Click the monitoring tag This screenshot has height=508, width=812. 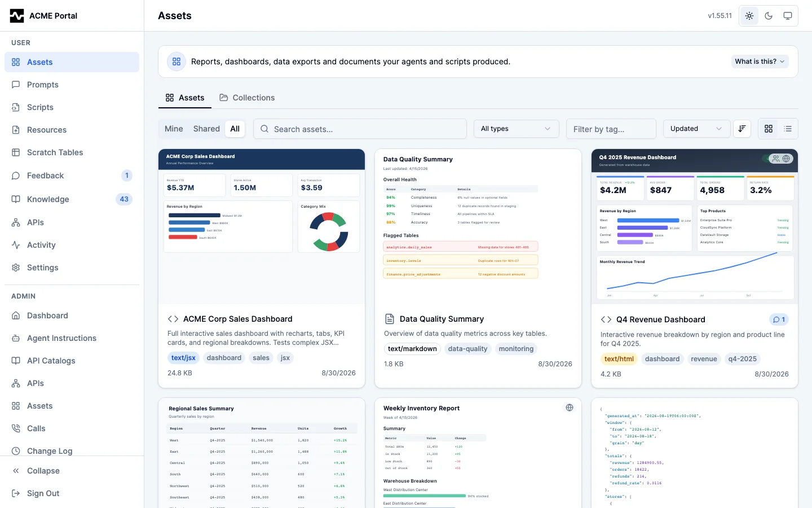[x=516, y=349]
